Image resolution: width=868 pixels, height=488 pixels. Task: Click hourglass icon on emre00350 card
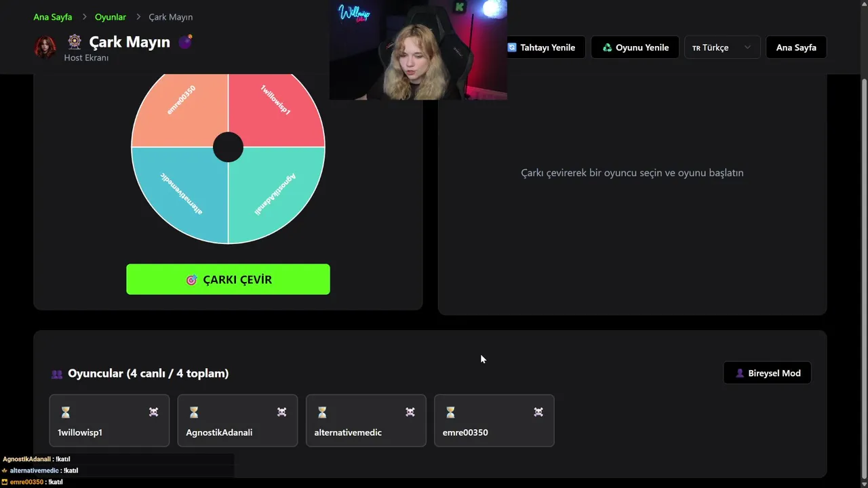[450, 412]
